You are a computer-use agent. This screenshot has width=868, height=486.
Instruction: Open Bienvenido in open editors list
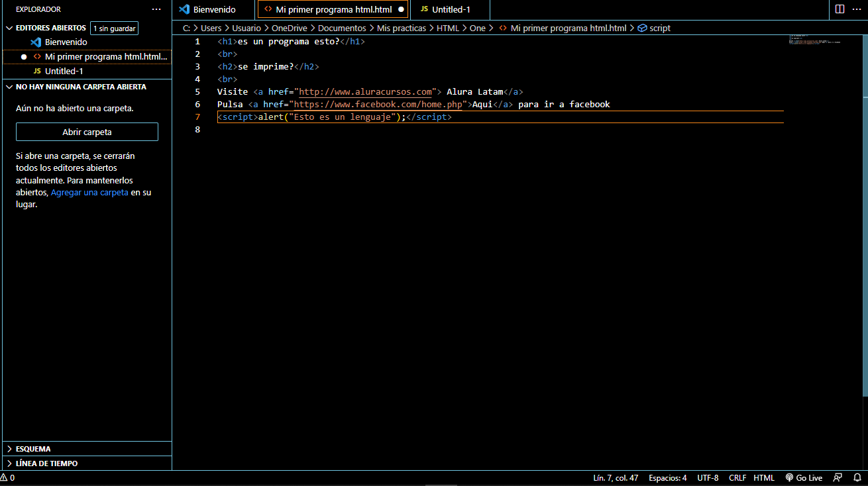[x=87, y=42]
